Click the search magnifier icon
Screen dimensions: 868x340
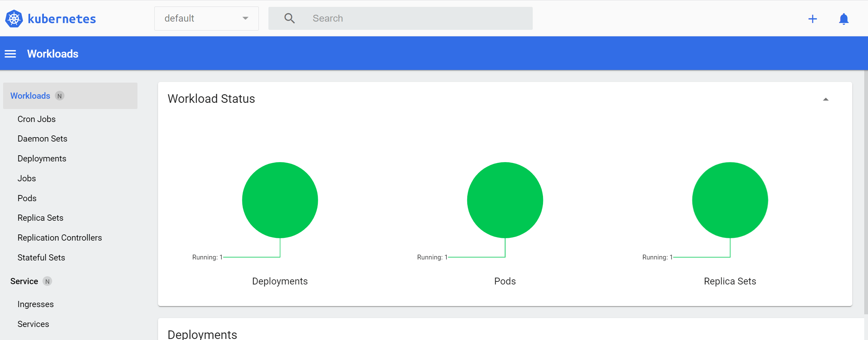pyautogui.click(x=289, y=18)
